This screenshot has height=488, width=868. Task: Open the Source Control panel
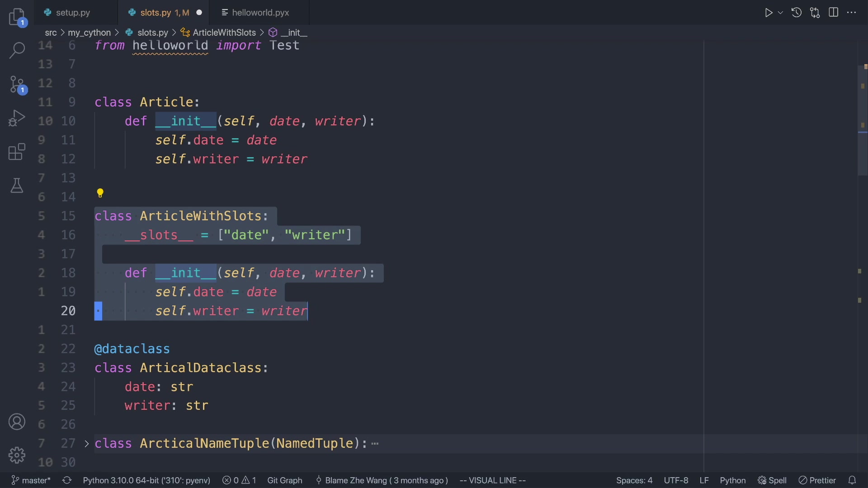coord(17,84)
